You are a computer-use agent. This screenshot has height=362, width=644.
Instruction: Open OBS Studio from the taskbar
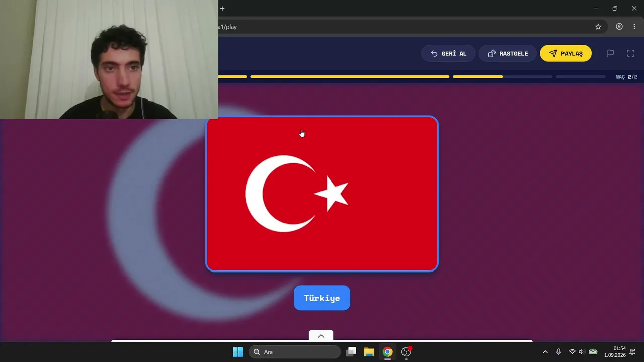[406, 352]
